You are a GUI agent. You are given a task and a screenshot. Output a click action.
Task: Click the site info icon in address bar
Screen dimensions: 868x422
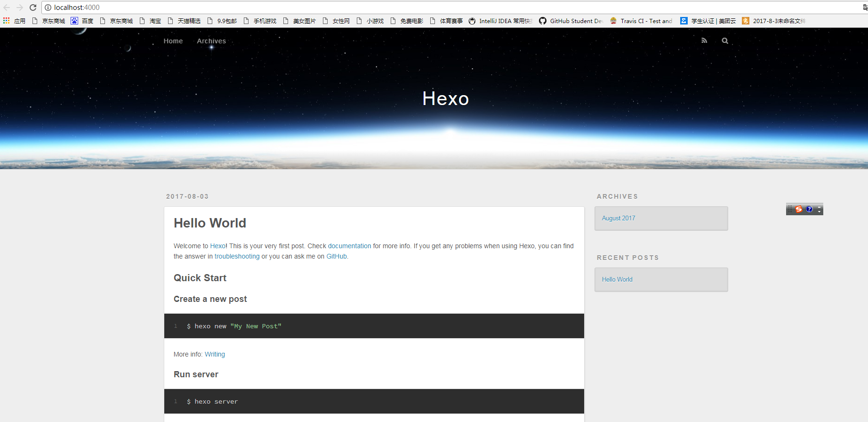pos(48,8)
